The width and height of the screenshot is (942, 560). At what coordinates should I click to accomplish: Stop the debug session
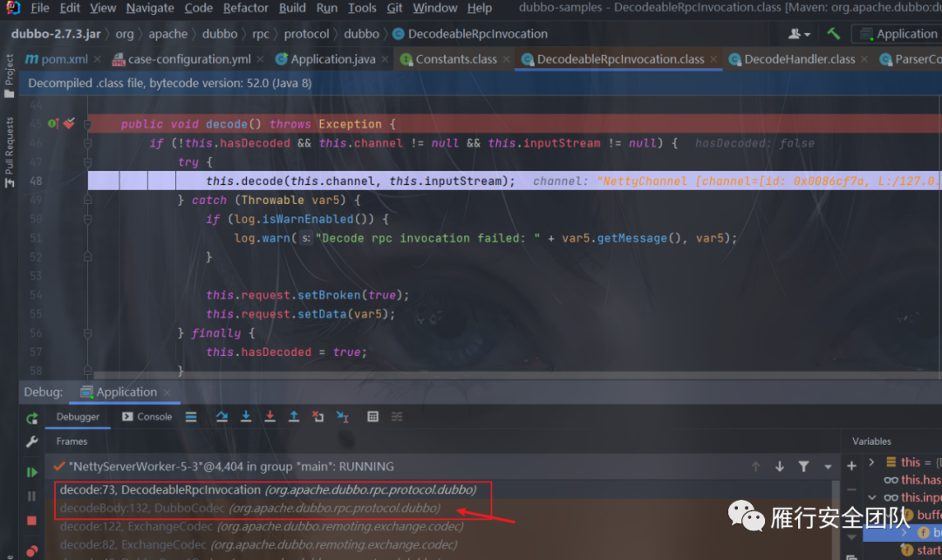pyautogui.click(x=32, y=521)
